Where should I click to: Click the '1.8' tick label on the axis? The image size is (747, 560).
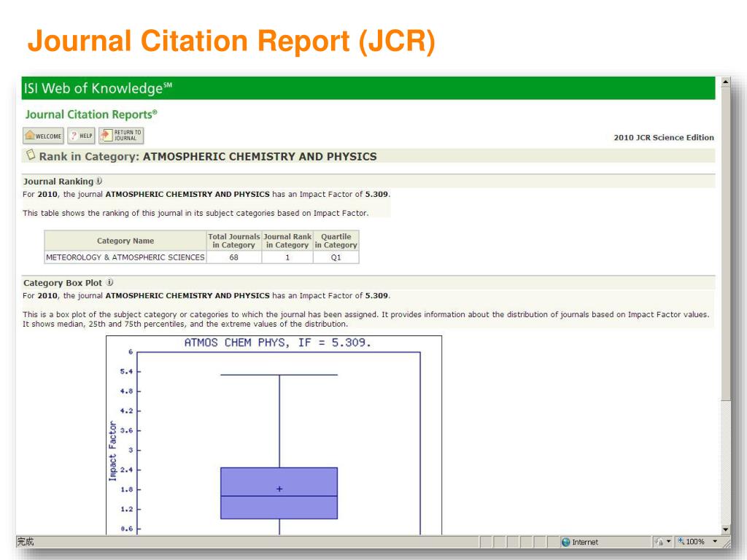[x=126, y=489]
